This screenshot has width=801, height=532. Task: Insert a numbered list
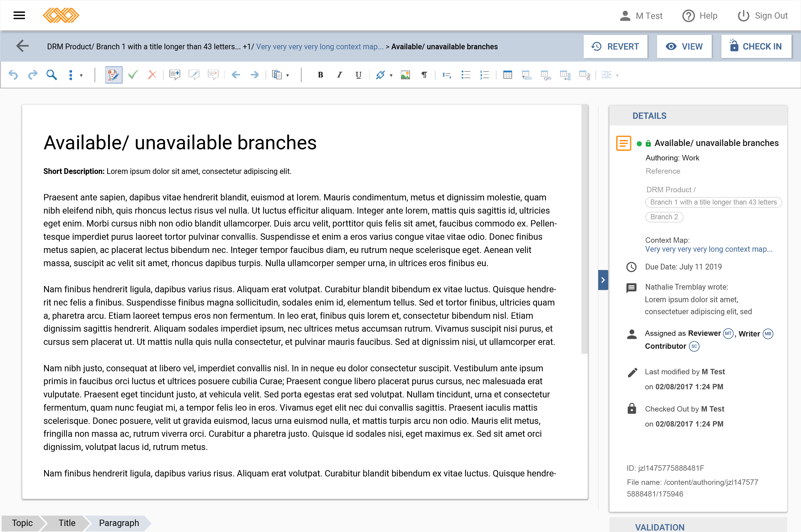click(x=485, y=74)
